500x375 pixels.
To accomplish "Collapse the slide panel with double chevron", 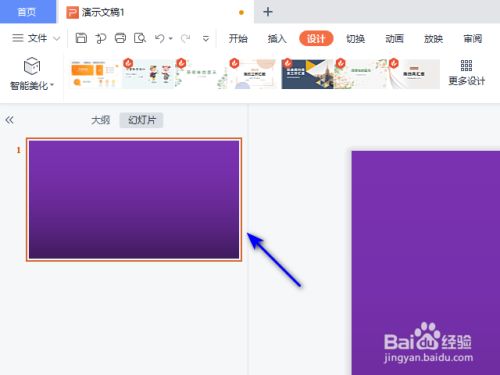I will 9,120.
